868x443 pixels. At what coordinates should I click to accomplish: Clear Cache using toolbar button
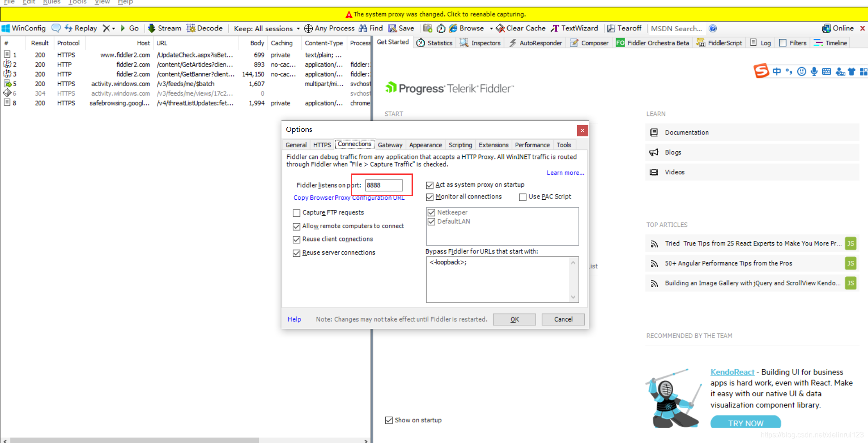pos(520,28)
